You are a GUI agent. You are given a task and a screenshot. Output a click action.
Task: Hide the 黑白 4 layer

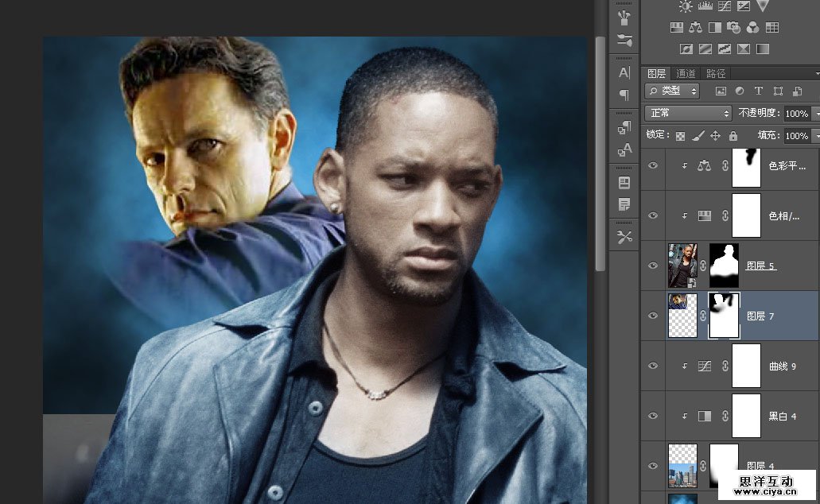tap(653, 417)
